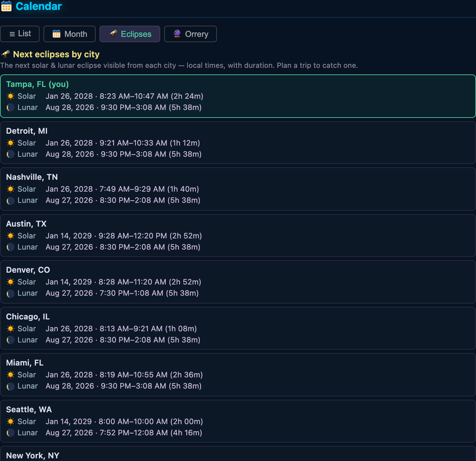
Task: Click the sun icon in Seattle solar row
Action: tap(11, 421)
